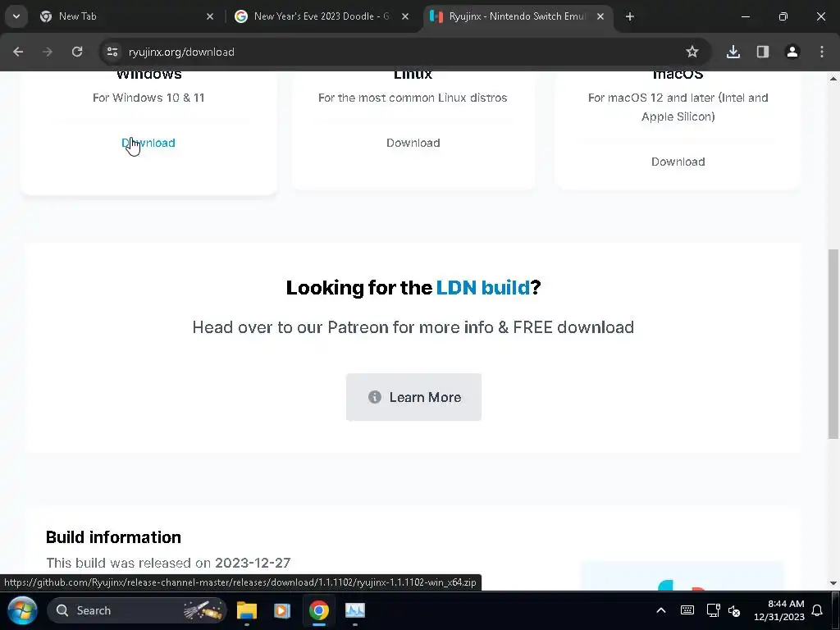Image resolution: width=840 pixels, height=630 pixels.
Task: Click the Learn More button
Action: click(413, 397)
